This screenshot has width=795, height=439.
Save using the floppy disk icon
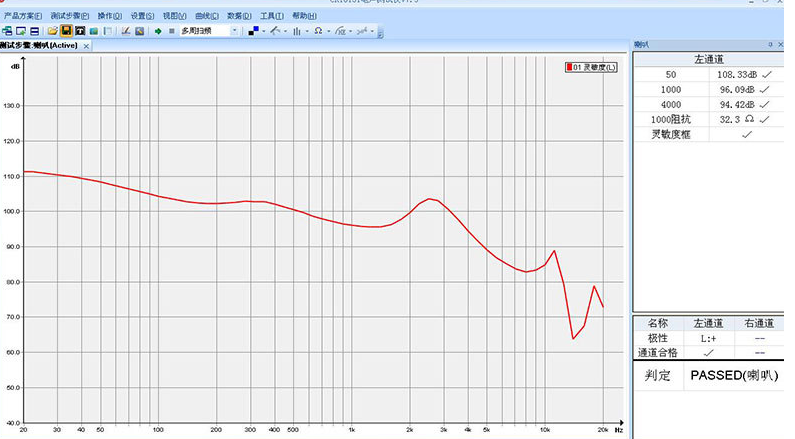(66, 31)
